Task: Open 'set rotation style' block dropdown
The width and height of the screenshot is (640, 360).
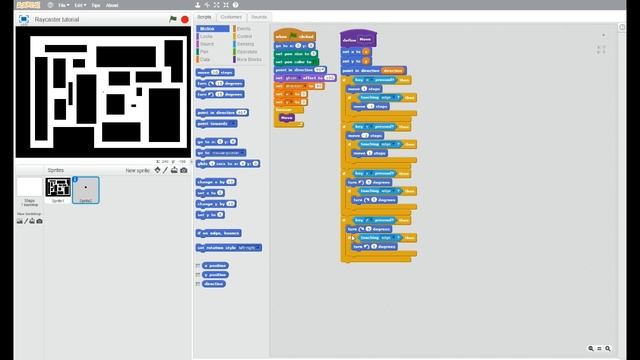Action: coord(258,248)
